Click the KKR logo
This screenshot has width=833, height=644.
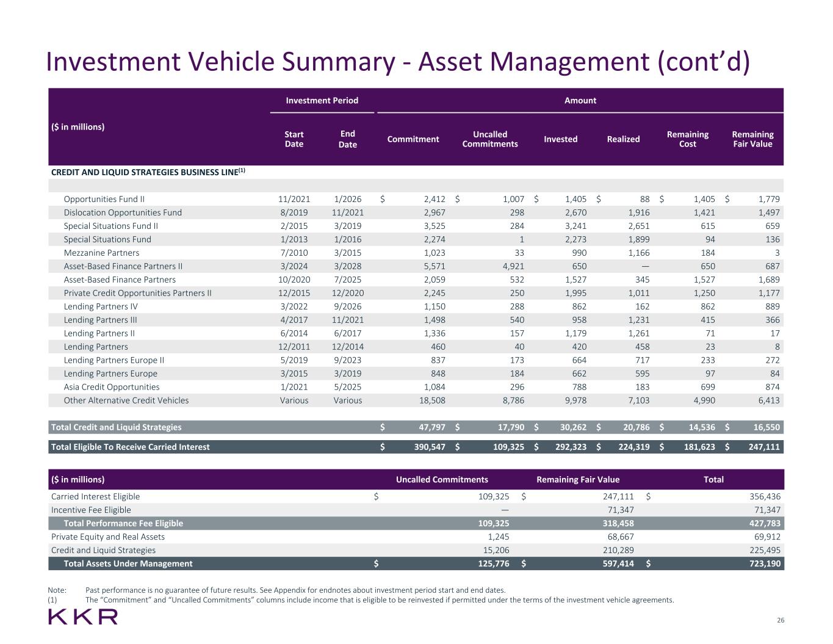tap(82, 617)
